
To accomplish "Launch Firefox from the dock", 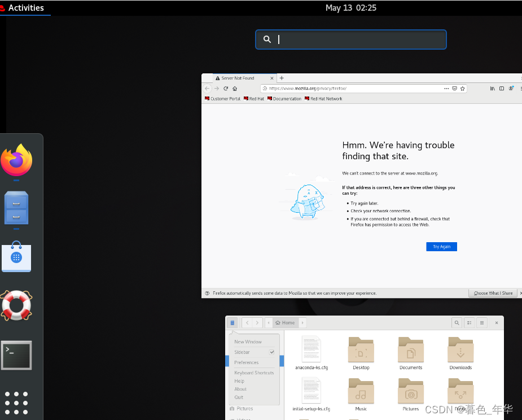I will [x=16, y=160].
